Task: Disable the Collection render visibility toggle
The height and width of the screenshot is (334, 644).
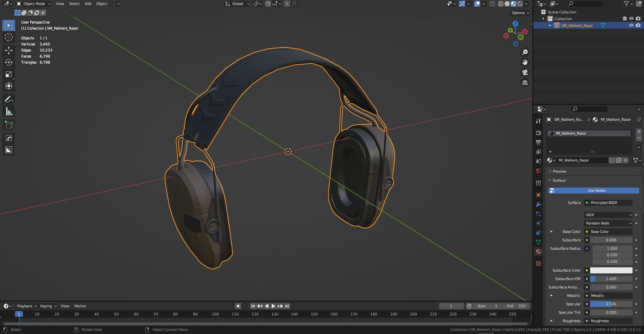Action: point(638,18)
